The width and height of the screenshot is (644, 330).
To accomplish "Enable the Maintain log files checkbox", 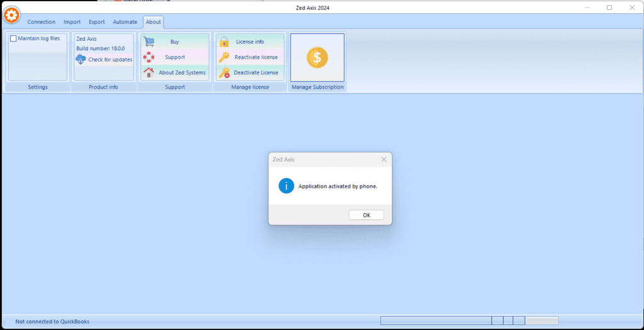I will coord(14,38).
